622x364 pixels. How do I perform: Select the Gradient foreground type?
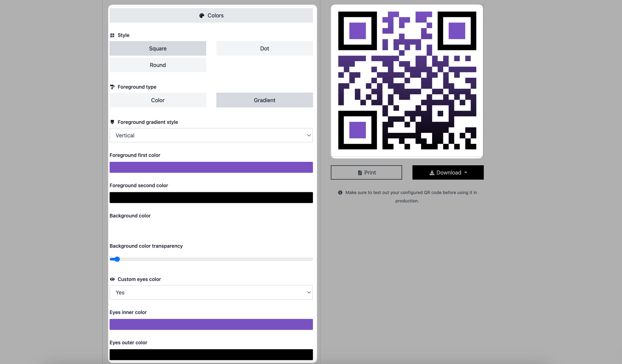(x=265, y=100)
